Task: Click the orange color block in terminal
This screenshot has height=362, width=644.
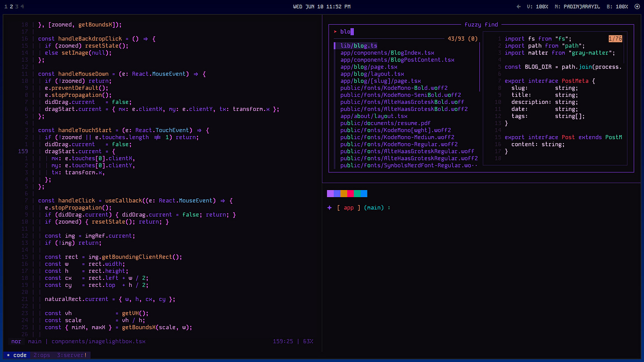Action: point(344,194)
